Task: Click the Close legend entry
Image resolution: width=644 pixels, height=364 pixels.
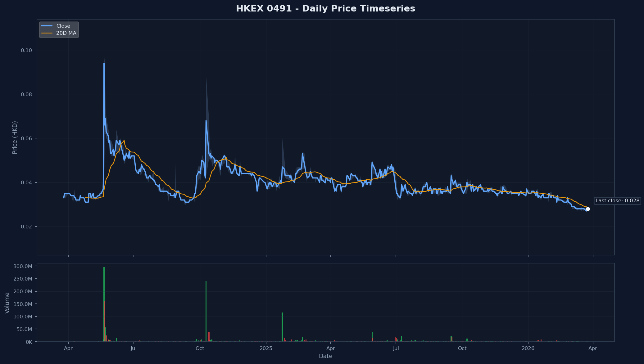Action: pos(59,26)
